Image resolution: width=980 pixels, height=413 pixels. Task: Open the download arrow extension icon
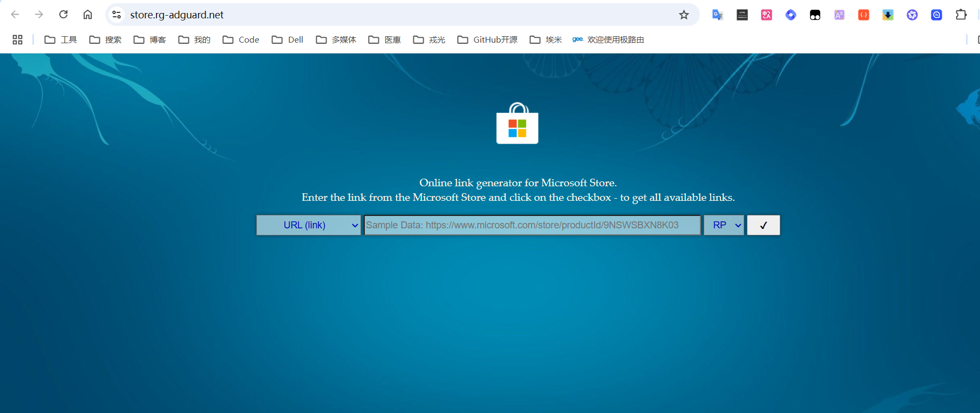click(888, 15)
